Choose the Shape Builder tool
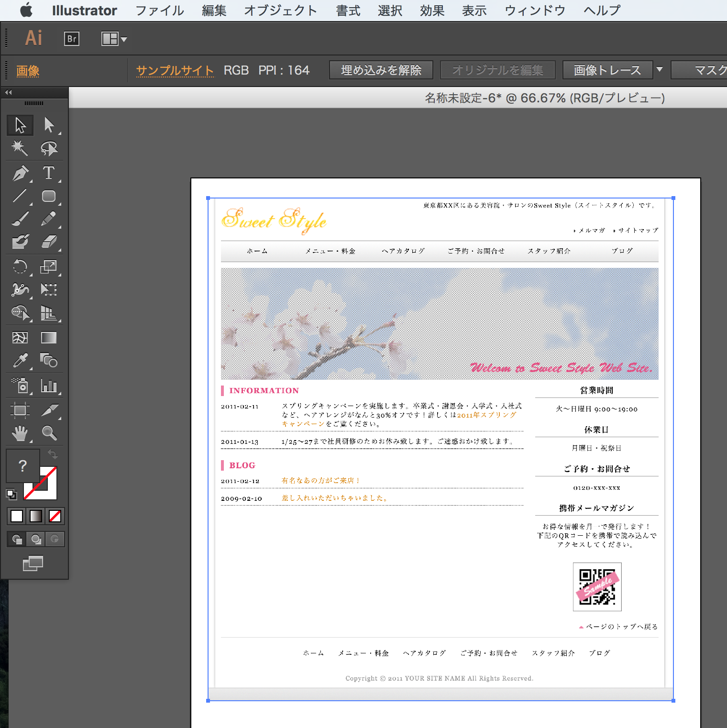The width and height of the screenshot is (727, 728). tap(20, 313)
